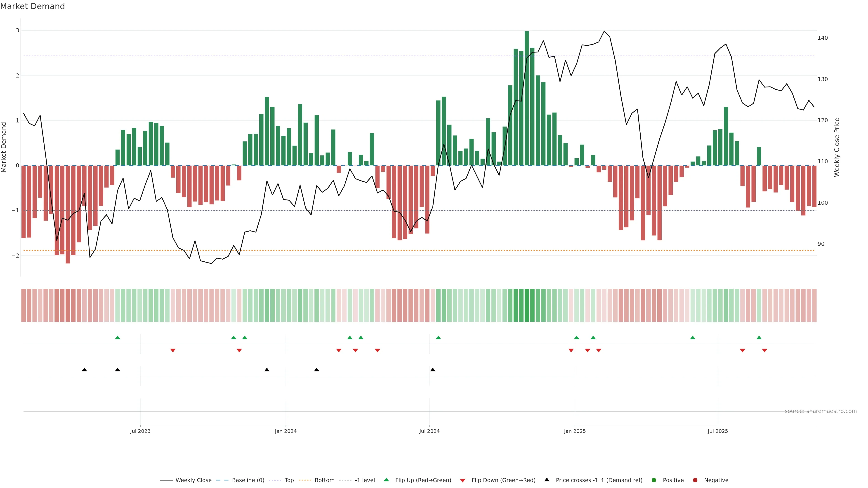
Task: Click the Flip Up green triangle legend icon
Action: pos(386,480)
